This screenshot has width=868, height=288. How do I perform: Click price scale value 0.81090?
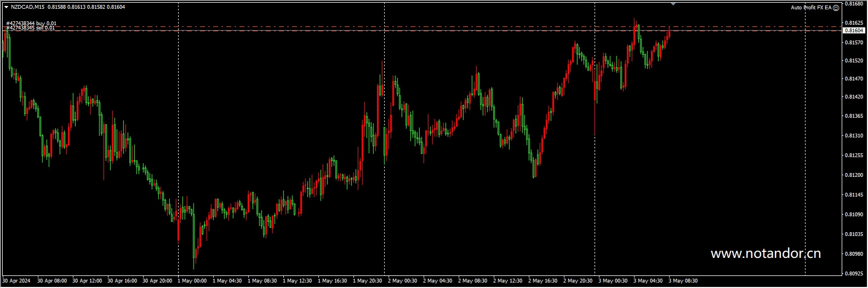point(854,215)
